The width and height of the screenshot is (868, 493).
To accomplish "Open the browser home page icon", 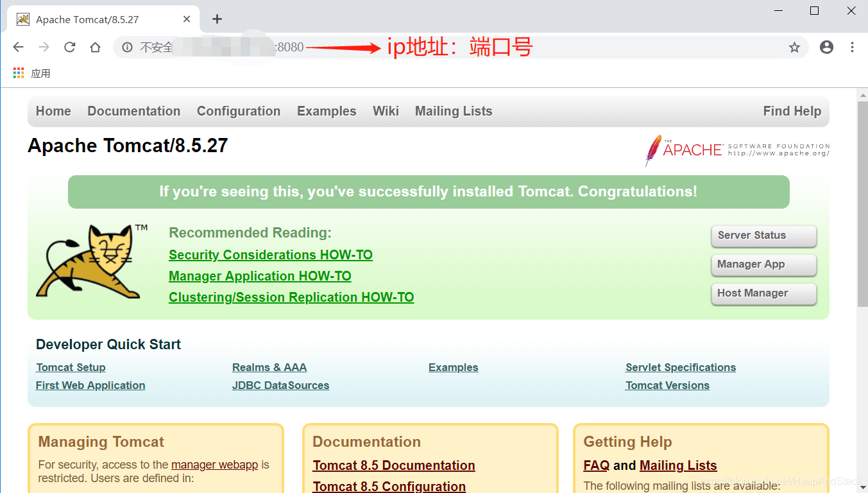I will pos(95,47).
